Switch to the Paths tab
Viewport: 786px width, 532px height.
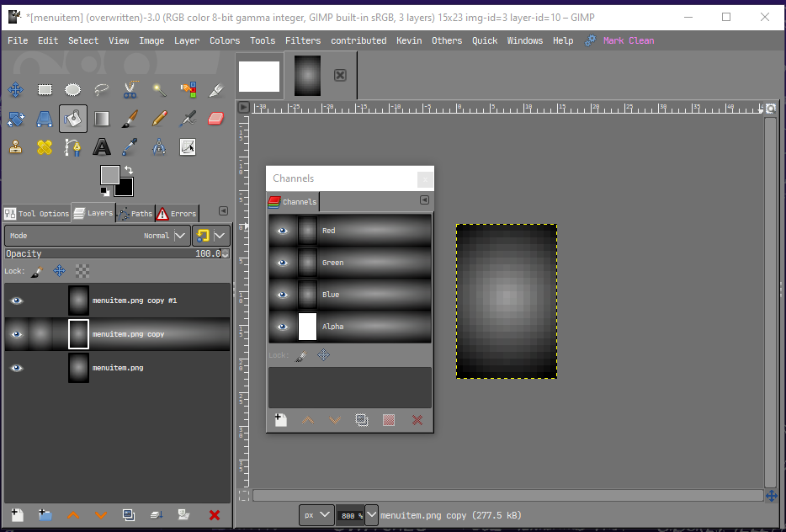(135, 214)
